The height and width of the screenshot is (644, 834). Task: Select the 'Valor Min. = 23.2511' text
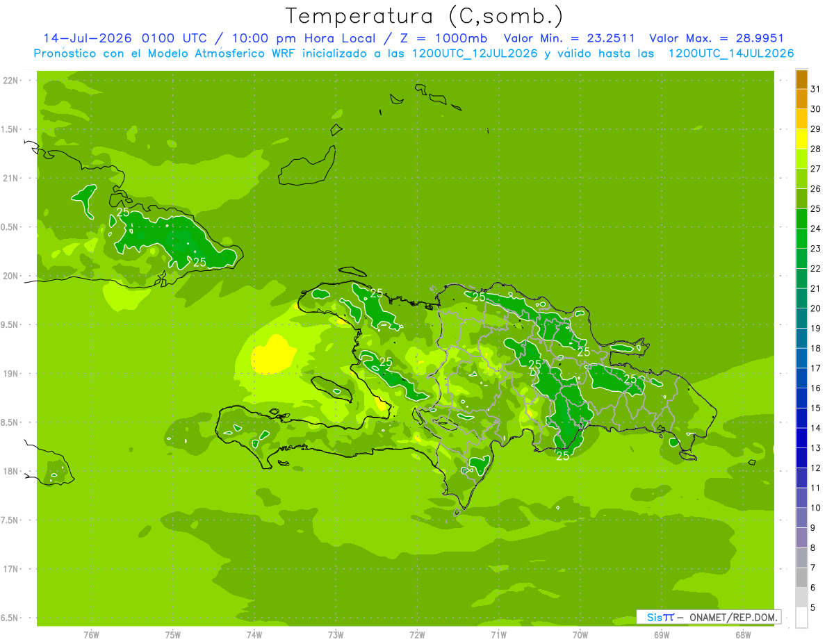pyautogui.click(x=569, y=38)
